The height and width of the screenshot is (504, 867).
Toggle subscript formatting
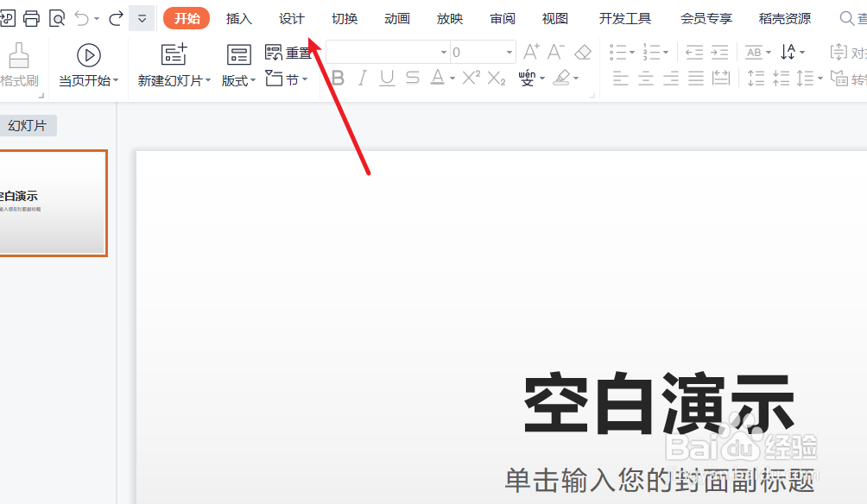point(497,78)
